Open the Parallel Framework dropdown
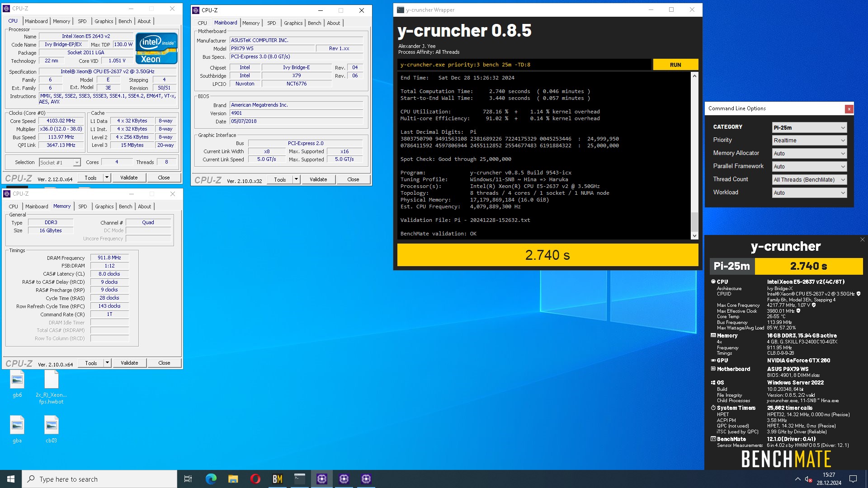 (809, 167)
